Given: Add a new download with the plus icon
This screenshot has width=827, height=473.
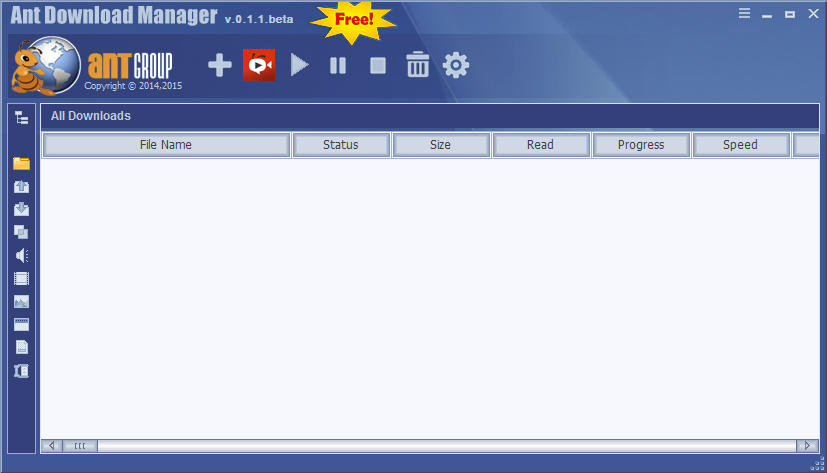Looking at the screenshot, I should click(219, 65).
